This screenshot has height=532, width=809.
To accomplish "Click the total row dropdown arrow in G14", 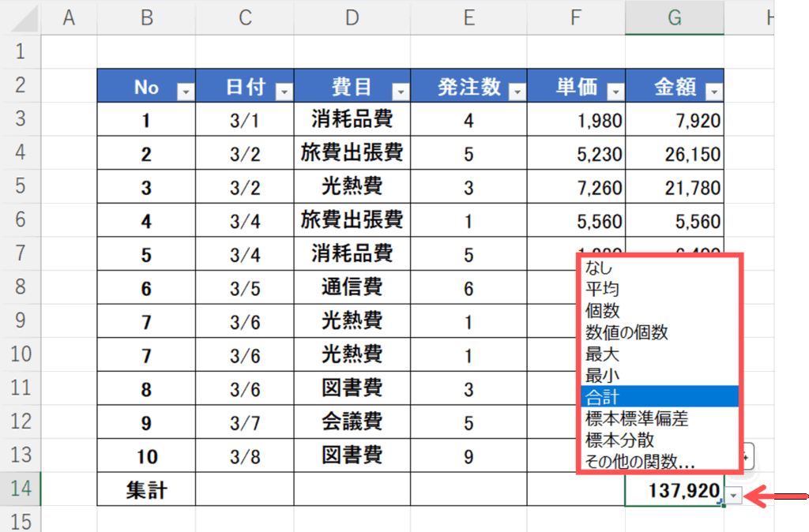I will click(735, 495).
